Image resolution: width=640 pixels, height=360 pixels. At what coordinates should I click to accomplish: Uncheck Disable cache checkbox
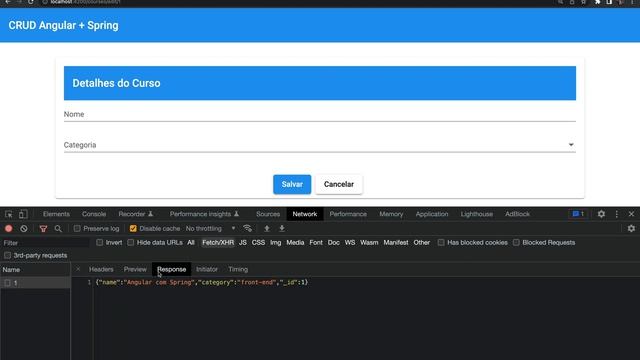point(133,229)
